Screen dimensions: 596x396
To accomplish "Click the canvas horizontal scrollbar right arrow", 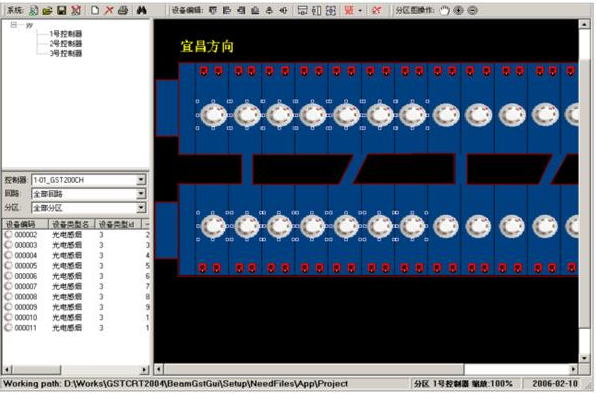I will [x=573, y=369].
